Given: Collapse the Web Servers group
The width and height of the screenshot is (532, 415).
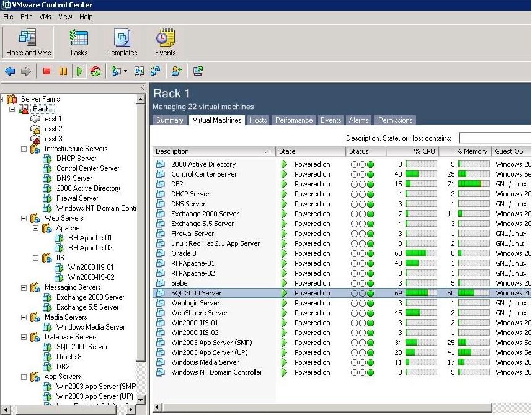Looking at the screenshot, I should [x=24, y=219].
